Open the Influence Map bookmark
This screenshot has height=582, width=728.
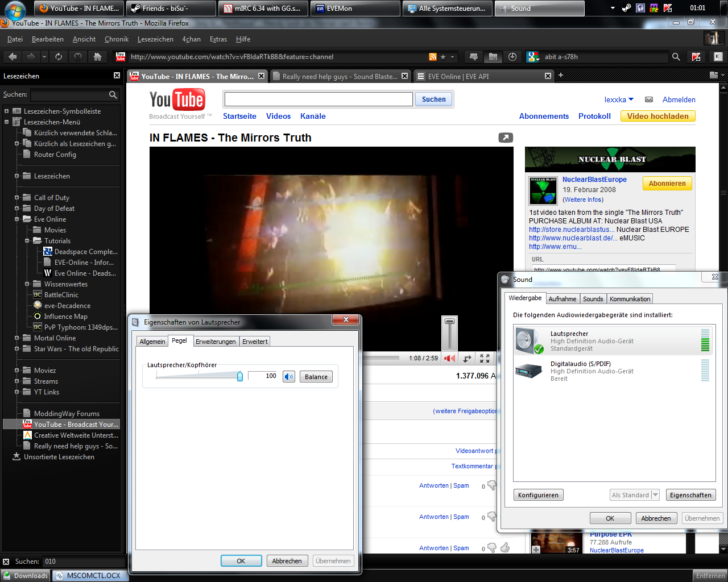(65, 317)
